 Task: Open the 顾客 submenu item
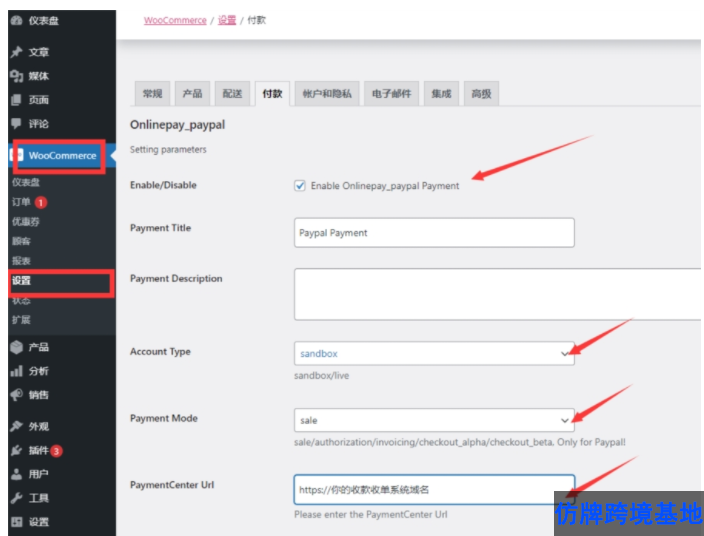21,242
